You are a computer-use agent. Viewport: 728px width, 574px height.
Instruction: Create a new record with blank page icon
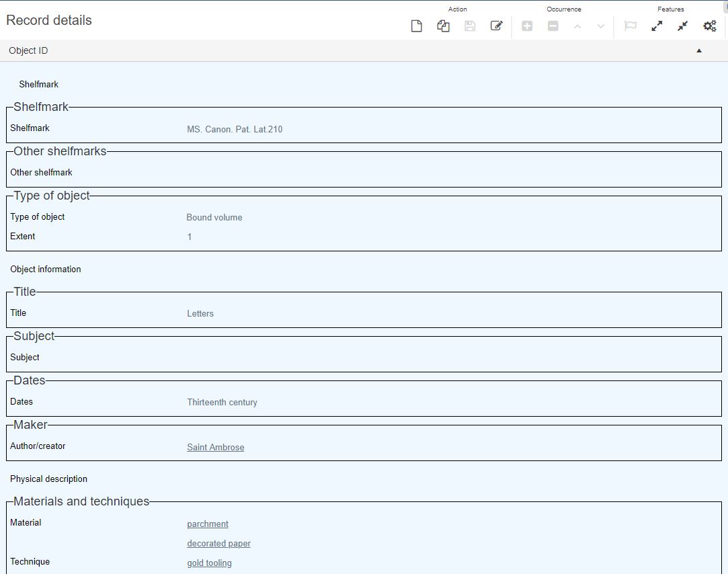tap(417, 26)
